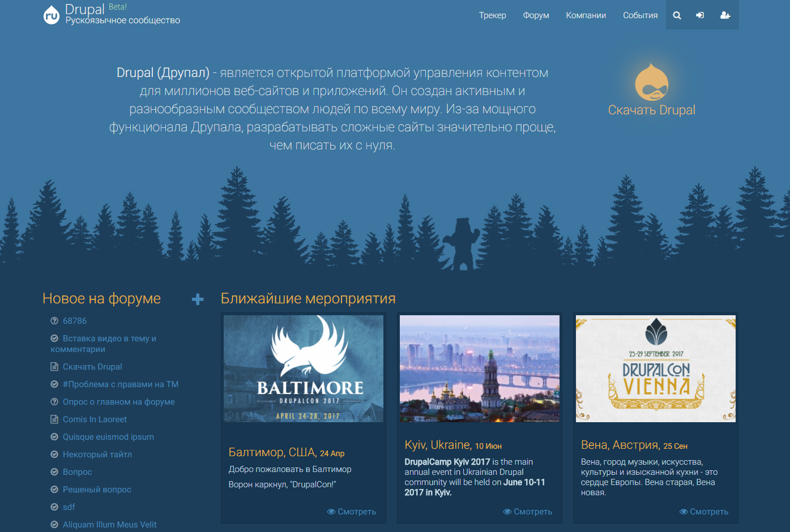Open event title Балтимор, США

click(272, 452)
